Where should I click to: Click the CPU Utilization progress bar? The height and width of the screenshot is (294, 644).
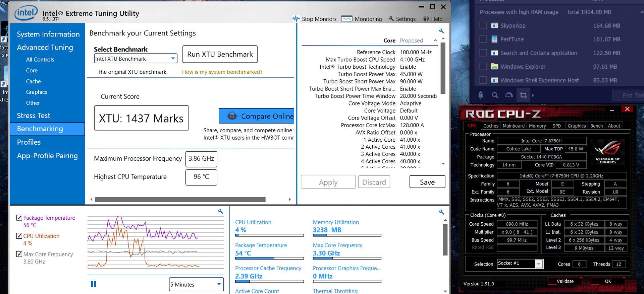point(269,235)
